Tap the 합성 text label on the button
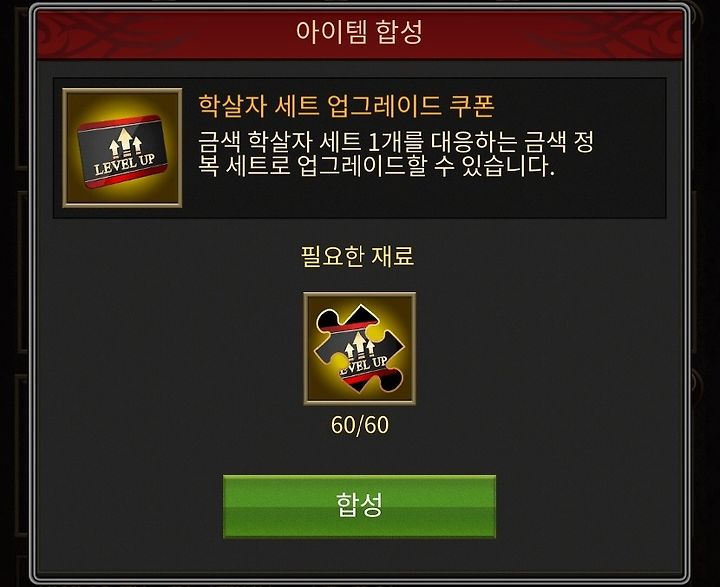 coord(359,505)
